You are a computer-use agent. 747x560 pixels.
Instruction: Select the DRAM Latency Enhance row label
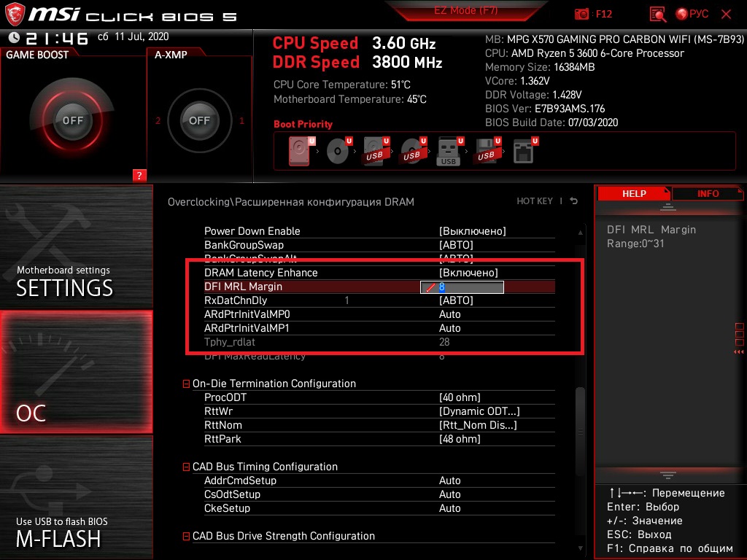260,273
